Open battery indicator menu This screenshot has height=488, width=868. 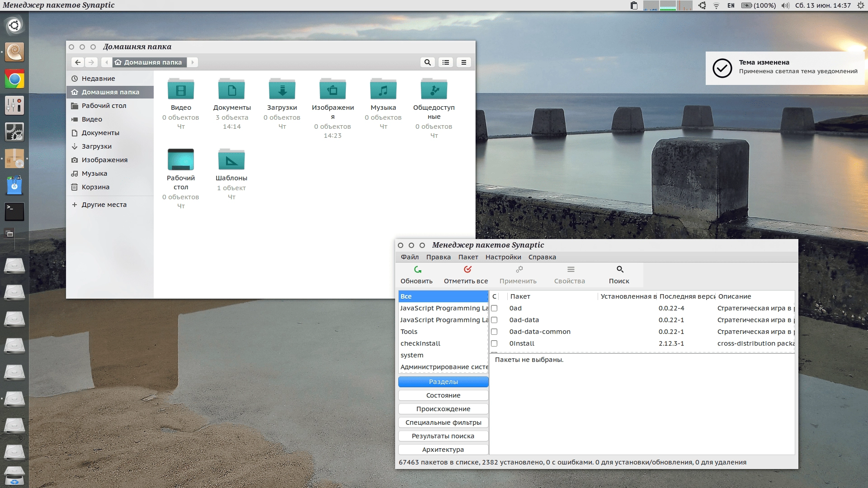tap(758, 5)
